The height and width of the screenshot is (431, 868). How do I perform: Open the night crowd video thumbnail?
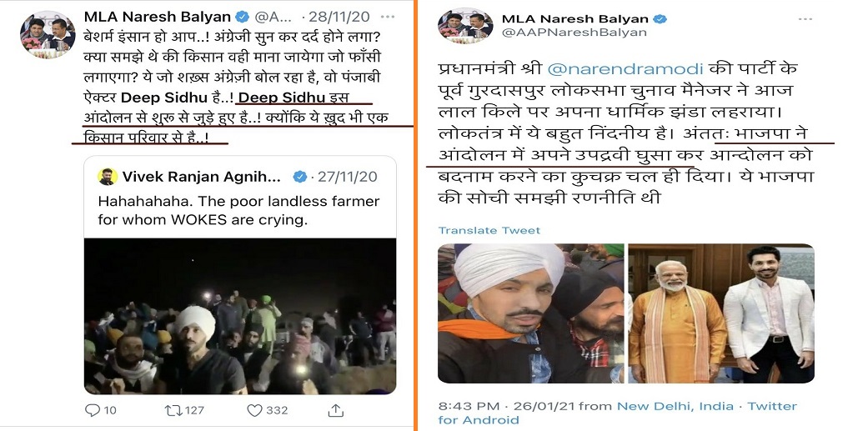pos(239,316)
